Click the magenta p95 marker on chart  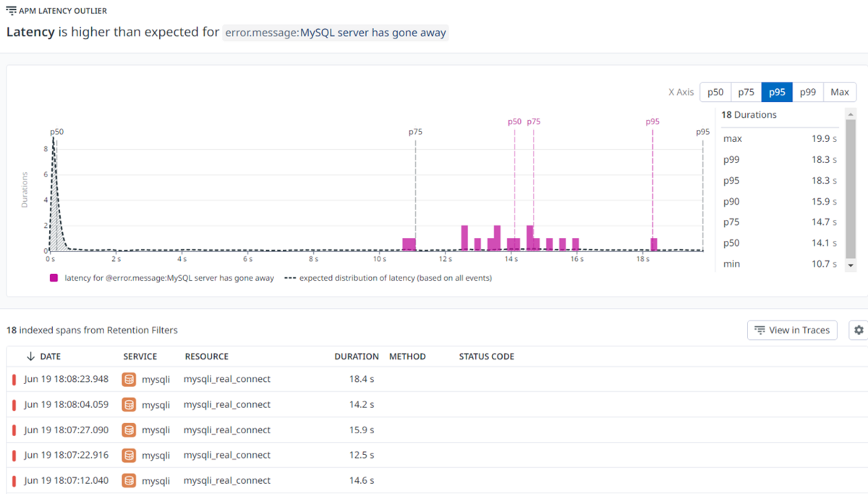[652, 122]
